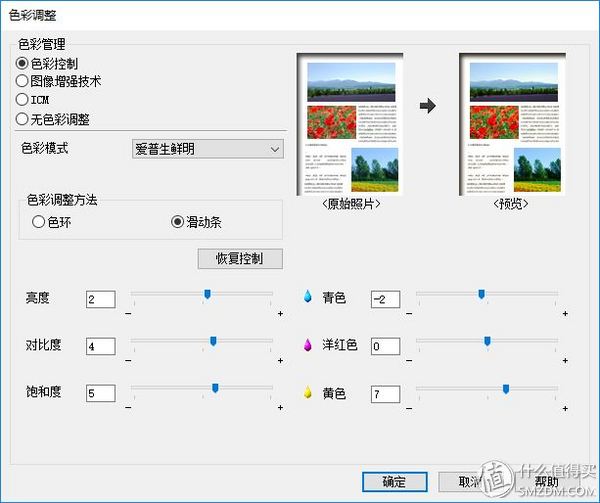Click the cyan ink drop icon
The height and width of the screenshot is (503, 600).
(308, 297)
